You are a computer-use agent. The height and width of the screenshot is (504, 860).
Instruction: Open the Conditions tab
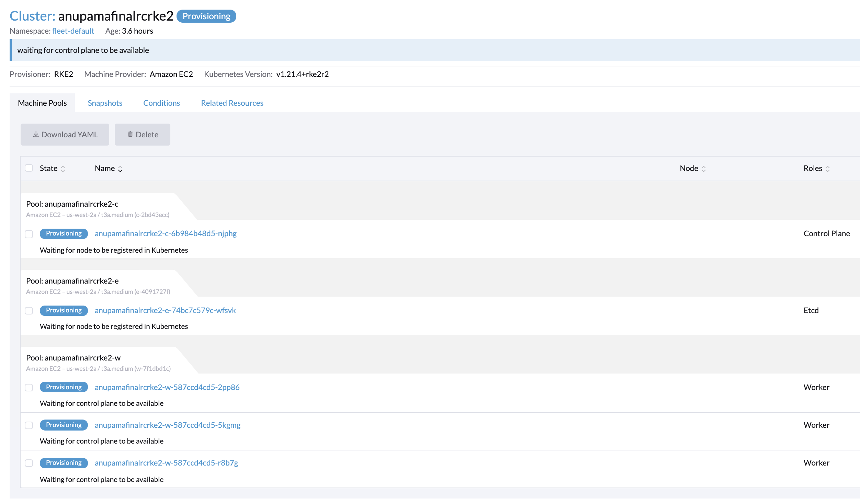tap(161, 103)
